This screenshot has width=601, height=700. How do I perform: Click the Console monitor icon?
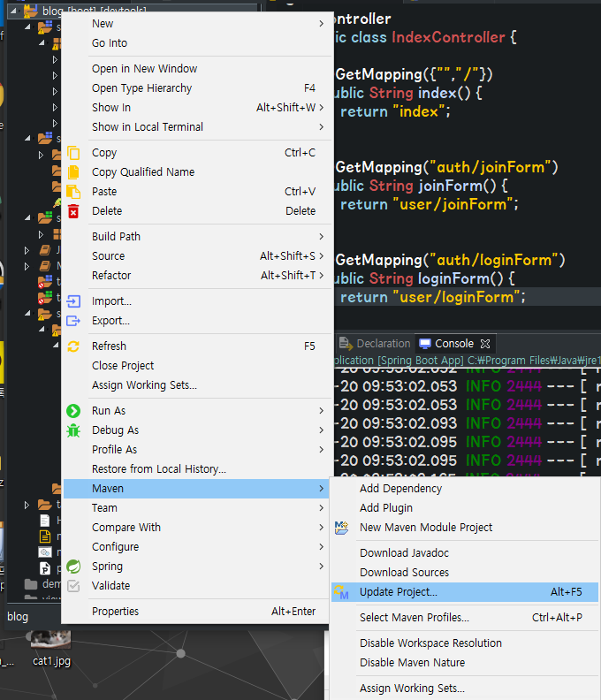tap(425, 344)
